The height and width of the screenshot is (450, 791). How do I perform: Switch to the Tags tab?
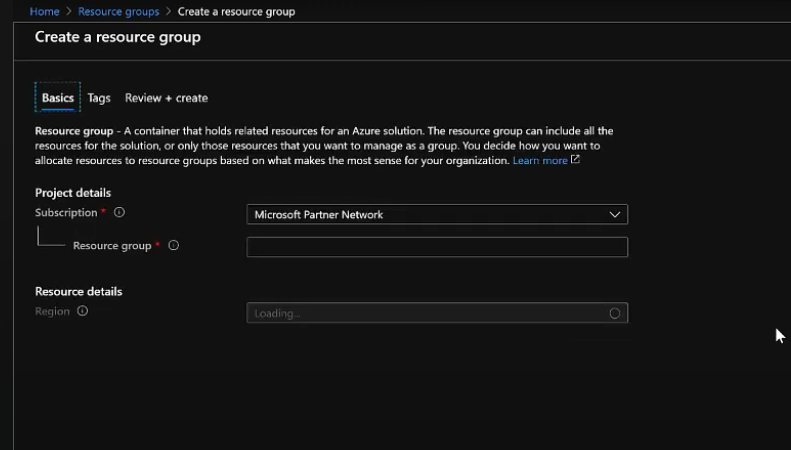(99, 98)
